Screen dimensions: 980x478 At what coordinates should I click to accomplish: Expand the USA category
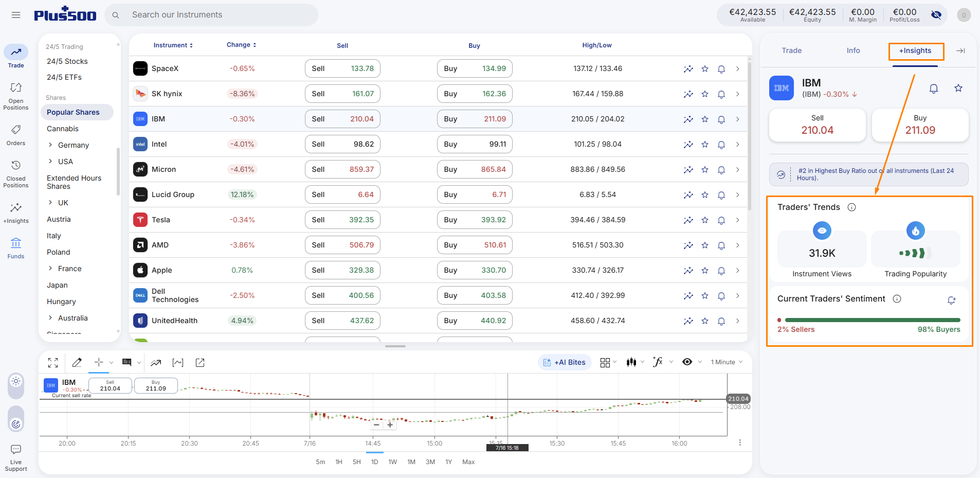click(50, 162)
